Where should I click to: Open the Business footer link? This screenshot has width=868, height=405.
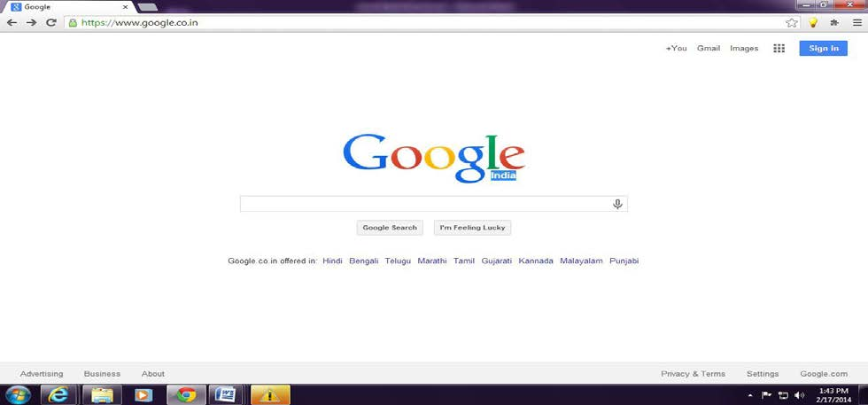[x=102, y=374]
